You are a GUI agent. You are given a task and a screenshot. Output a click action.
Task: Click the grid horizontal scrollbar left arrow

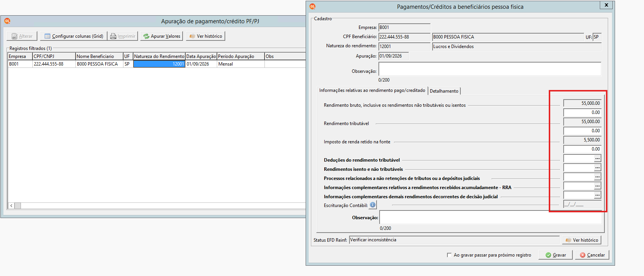[11, 206]
